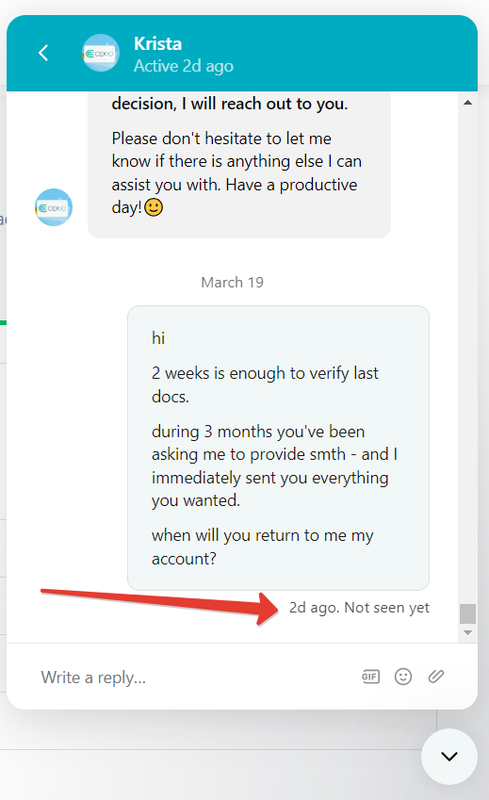Click the scrollbar up arrow
Screen dimensions: 489x800
(468, 103)
